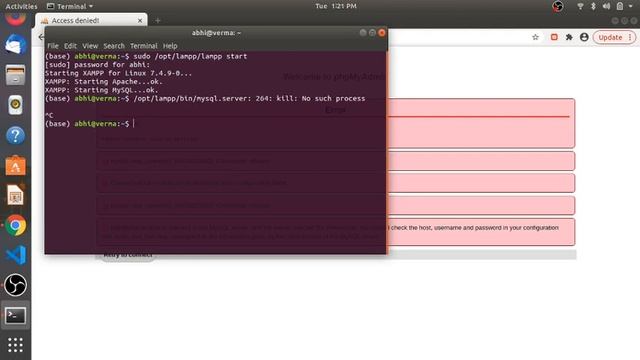Viewport: 640px width, 360px height.
Task: Open the Wi-Fi network indicator
Action: tap(580, 6)
